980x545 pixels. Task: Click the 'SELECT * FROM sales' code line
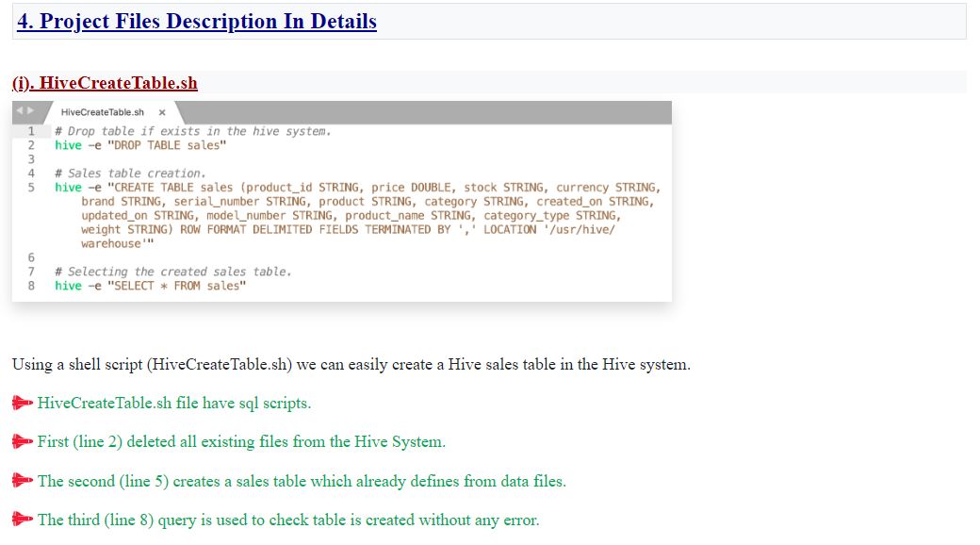[x=151, y=286]
